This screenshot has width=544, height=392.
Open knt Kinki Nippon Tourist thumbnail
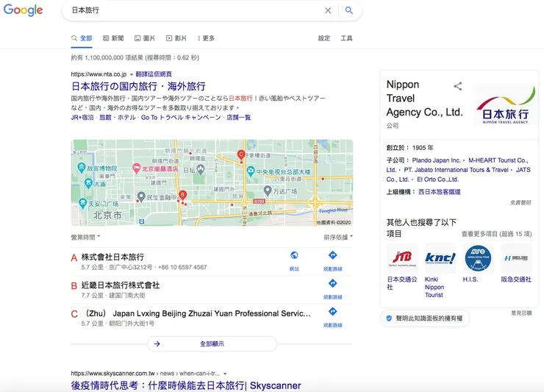coord(440,258)
